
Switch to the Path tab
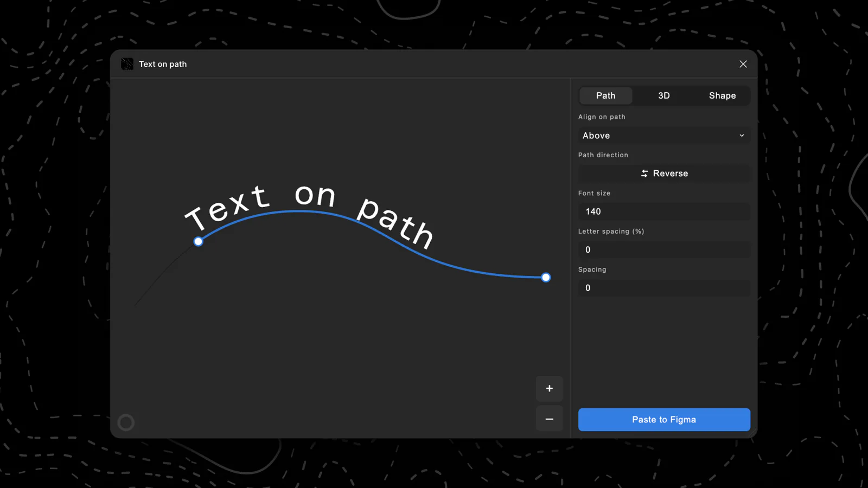[x=606, y=95]
